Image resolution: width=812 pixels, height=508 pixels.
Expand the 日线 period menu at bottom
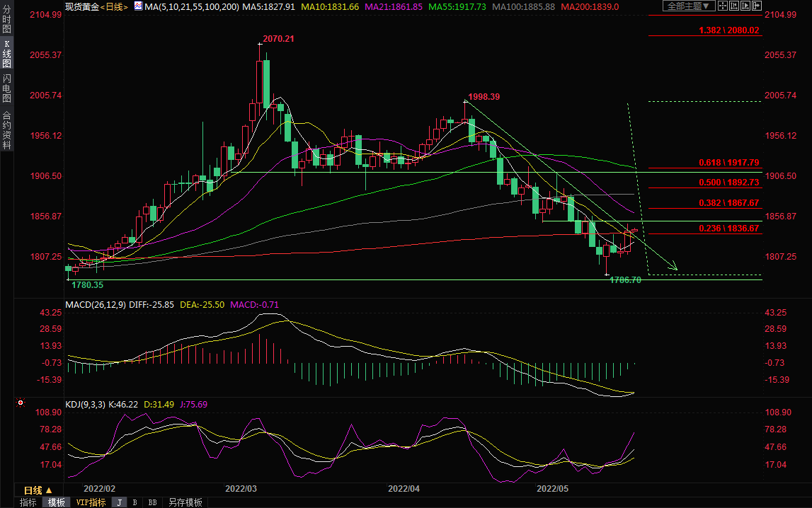(38, 490)
